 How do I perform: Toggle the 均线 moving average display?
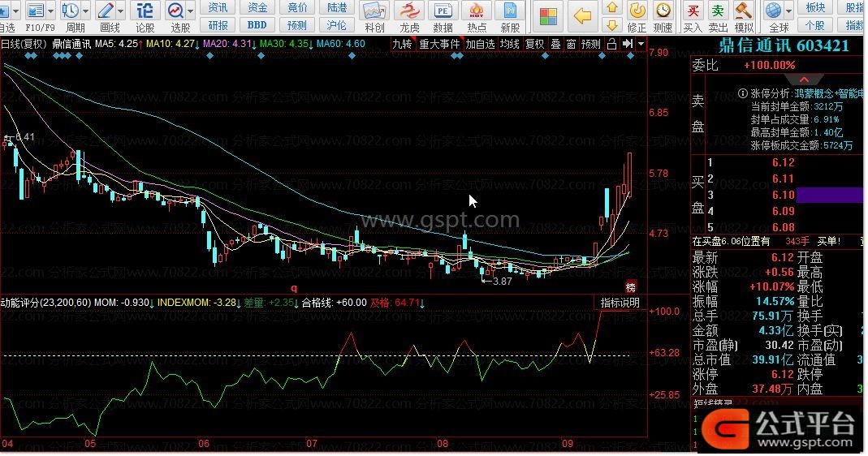(509, 45)
